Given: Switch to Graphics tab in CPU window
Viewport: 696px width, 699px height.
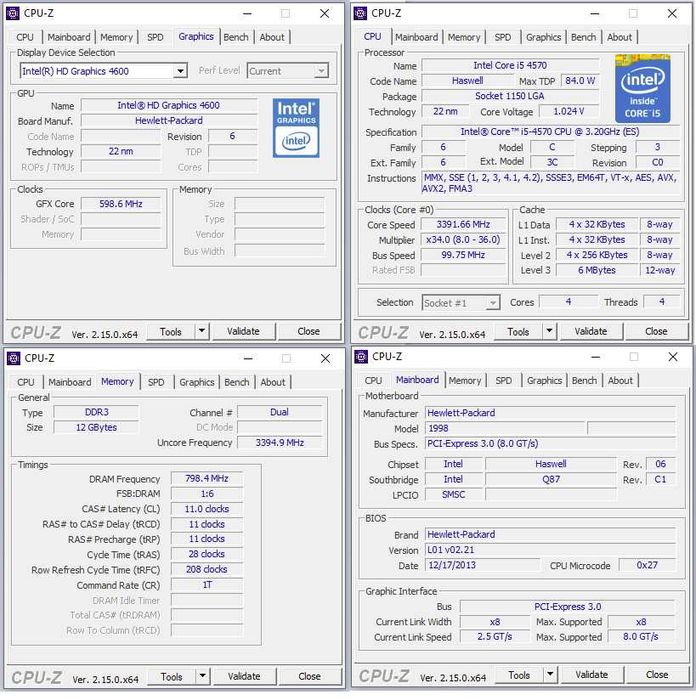Looking at the screenshot, I should click(x=543, y=37).
